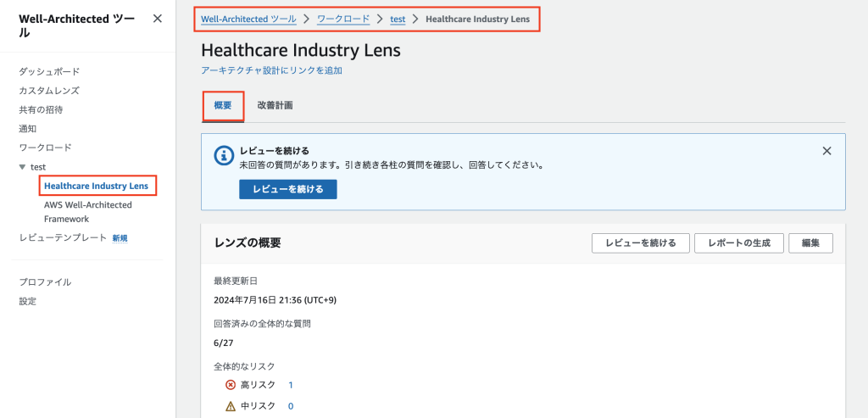Click the Healthcare Industry Lens breadcrumb text
The height and width of the screenshot is (418, 868).
[x=478, y=19]
